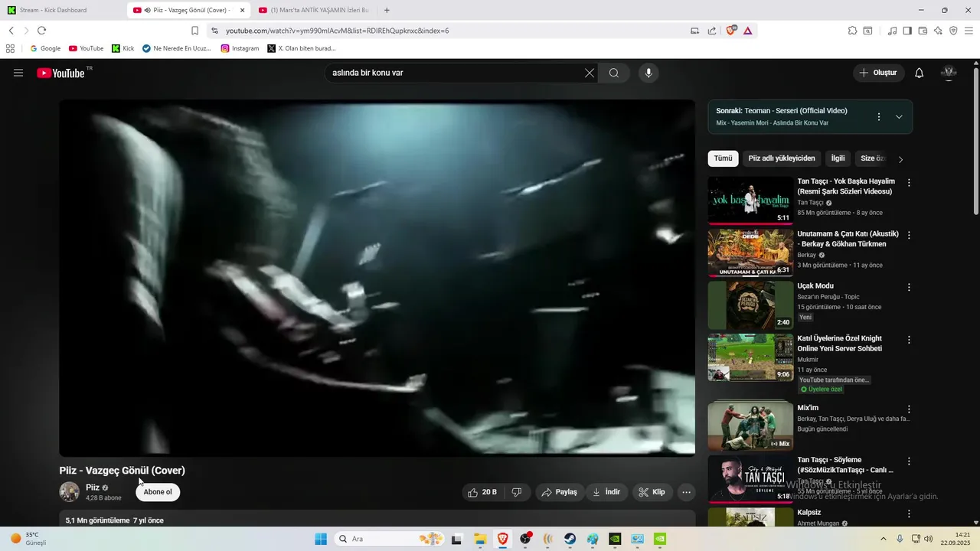Open Brave Rewards triangle icon

click(747, 31)
